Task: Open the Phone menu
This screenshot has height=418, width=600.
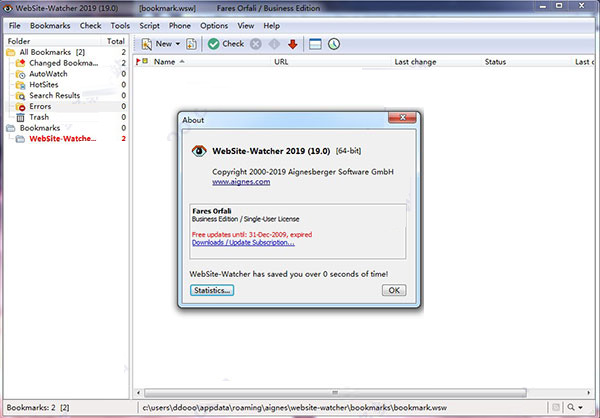Action: tap(180, 26)
